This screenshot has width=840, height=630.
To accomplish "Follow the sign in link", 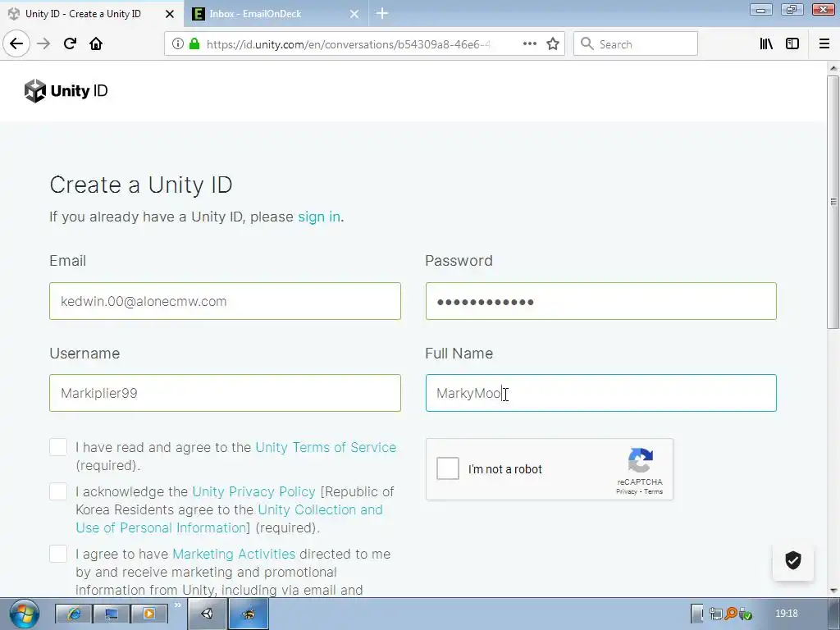I will coord(319,217).
